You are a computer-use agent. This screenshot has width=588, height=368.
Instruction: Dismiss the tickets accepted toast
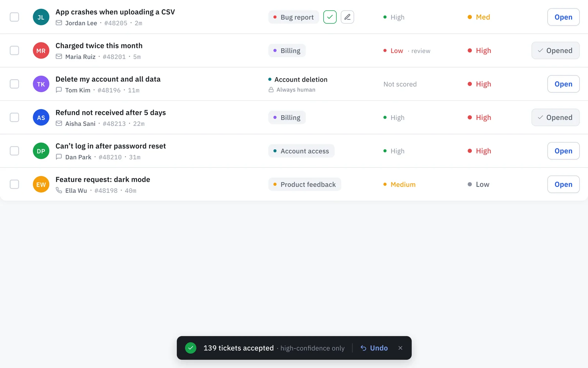(x=400, y=348)
